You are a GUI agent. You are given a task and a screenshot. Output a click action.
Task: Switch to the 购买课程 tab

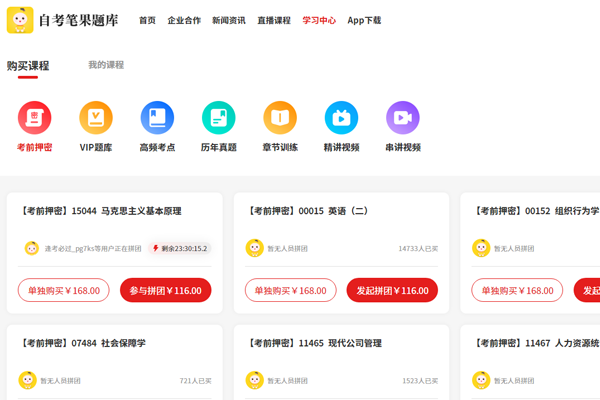(27, 66)
